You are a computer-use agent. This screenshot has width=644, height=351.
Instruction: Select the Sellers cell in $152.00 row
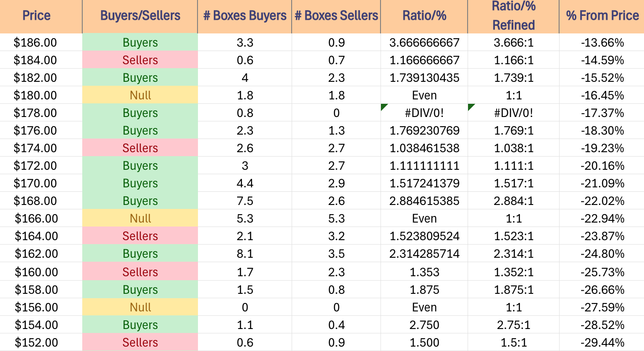click(140, 343)
